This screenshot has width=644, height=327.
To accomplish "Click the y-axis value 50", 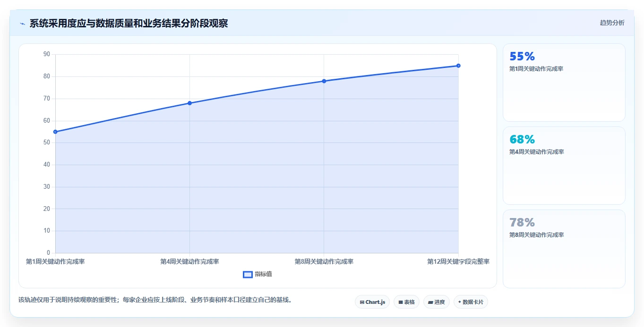I will [46, 143].
